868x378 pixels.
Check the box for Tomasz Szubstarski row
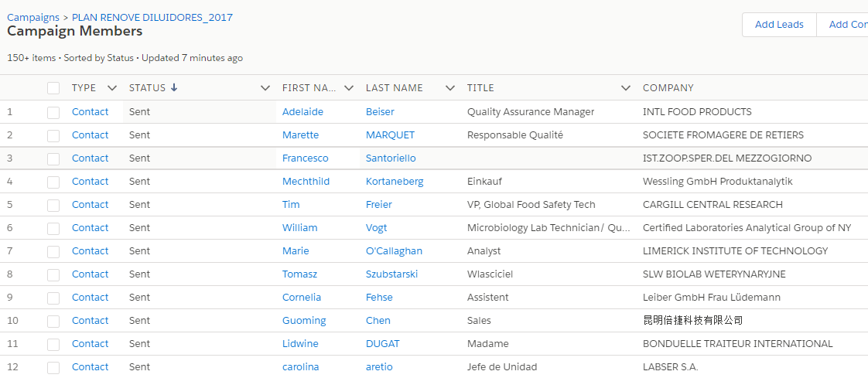(x=53, y=275)
